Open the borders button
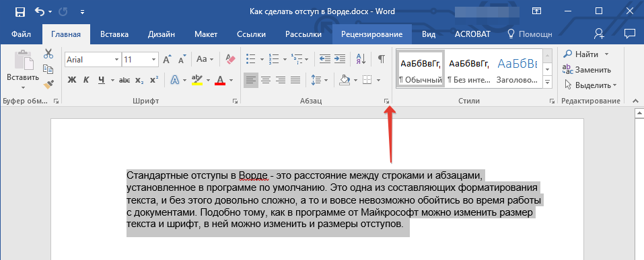Viewport: 644px width, 260px height. [367, 80]
